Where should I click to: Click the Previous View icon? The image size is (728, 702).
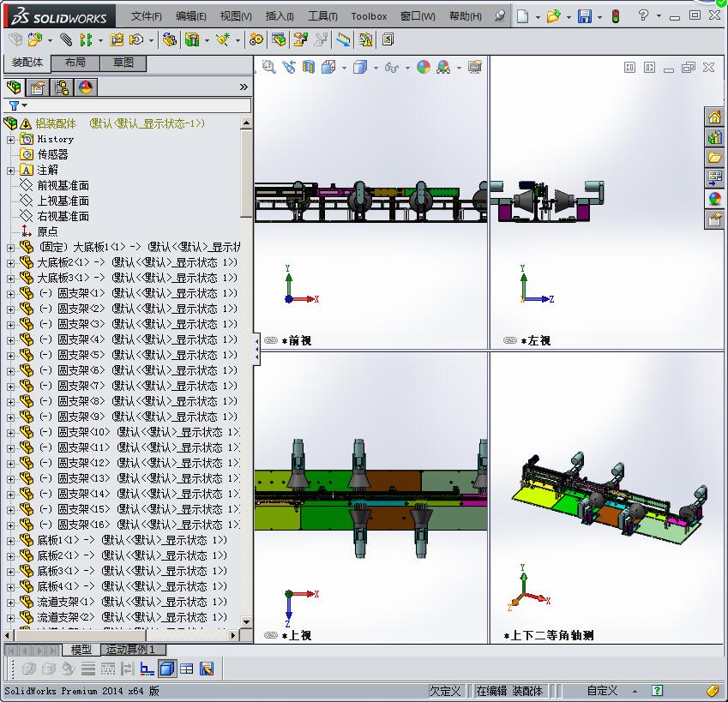click(x=289, y=67)
